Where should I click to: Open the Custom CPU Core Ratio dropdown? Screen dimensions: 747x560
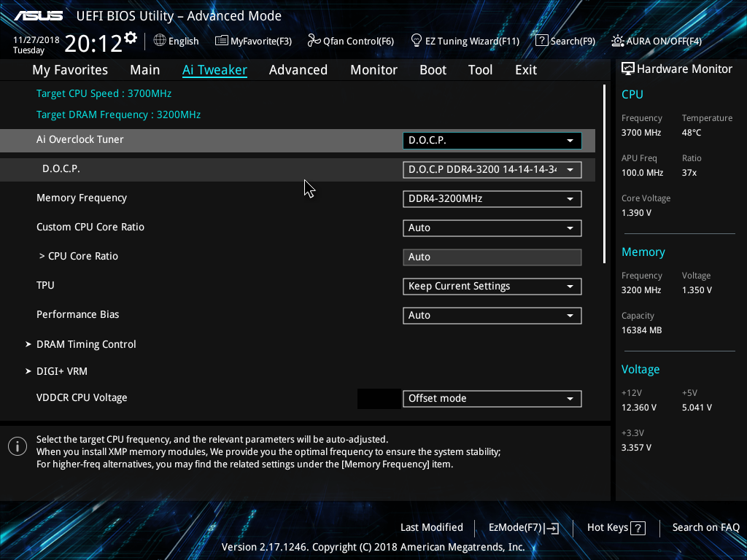(492, 227)
